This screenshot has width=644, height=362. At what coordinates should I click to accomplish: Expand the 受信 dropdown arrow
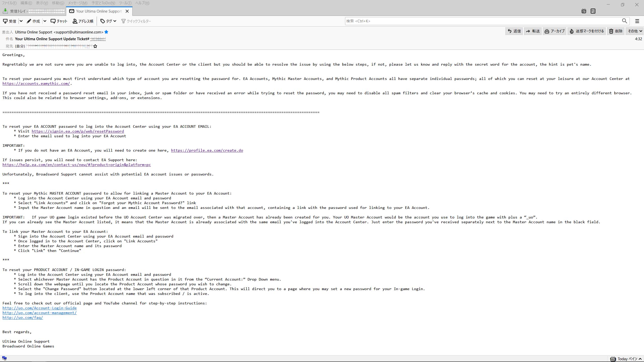(x=21, y=21)
